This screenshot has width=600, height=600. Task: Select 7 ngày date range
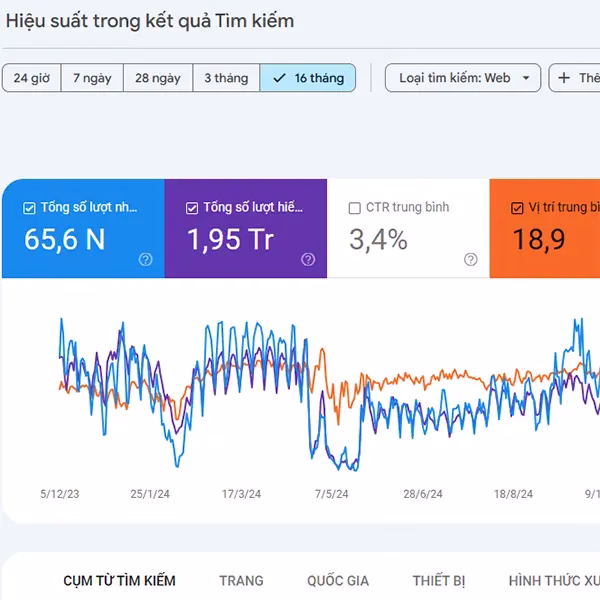(92, 78)
